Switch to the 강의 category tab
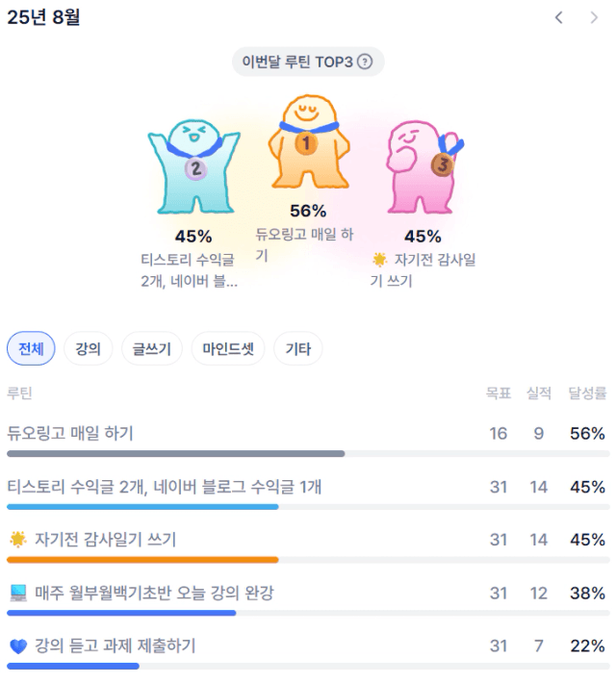Image resolution: width=616 pixels, height=684 pixels. click(89, 348)
